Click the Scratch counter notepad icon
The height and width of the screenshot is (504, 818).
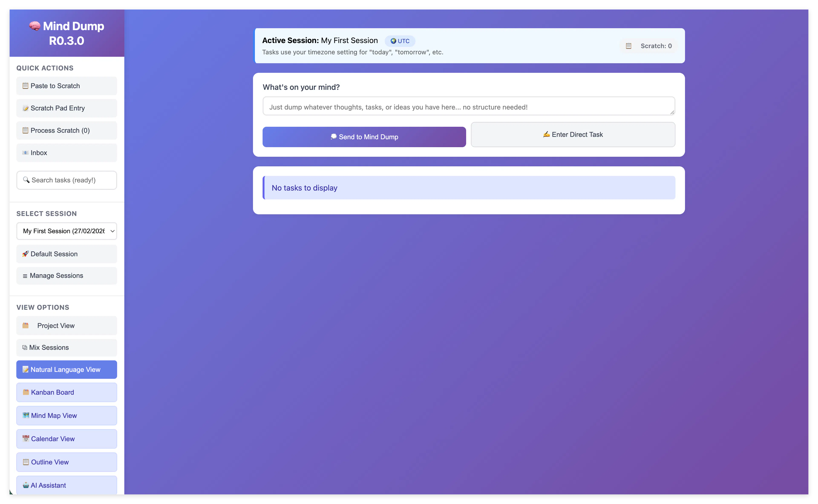pyautogui.click(x=628, y=46)
